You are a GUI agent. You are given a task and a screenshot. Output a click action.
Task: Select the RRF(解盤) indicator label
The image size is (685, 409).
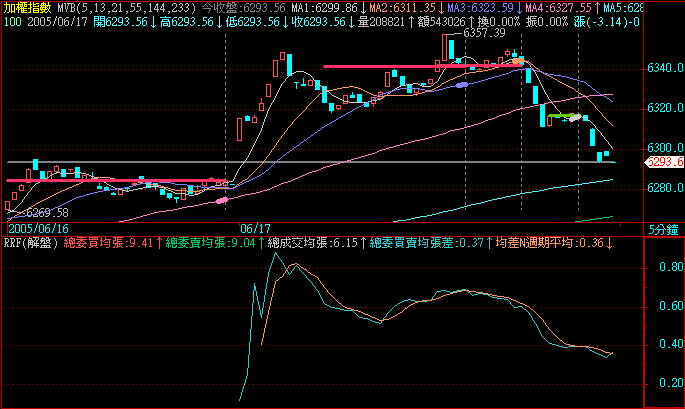click(31, 243)
